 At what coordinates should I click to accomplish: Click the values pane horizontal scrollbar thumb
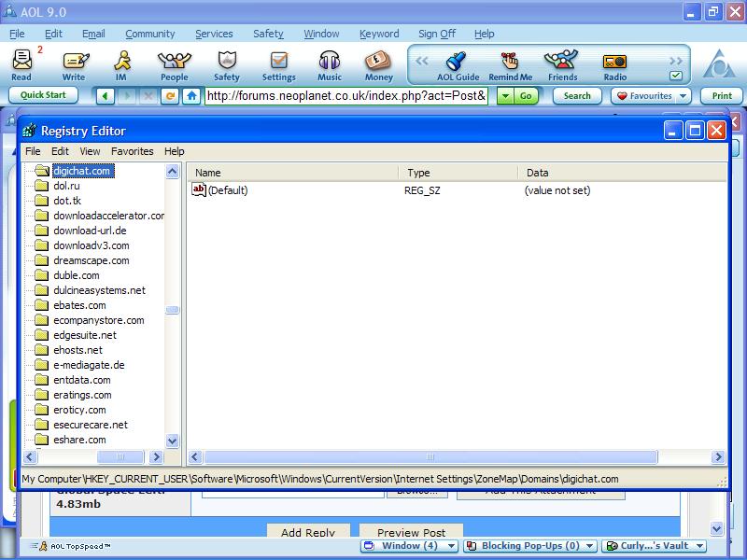click(430, 457)
